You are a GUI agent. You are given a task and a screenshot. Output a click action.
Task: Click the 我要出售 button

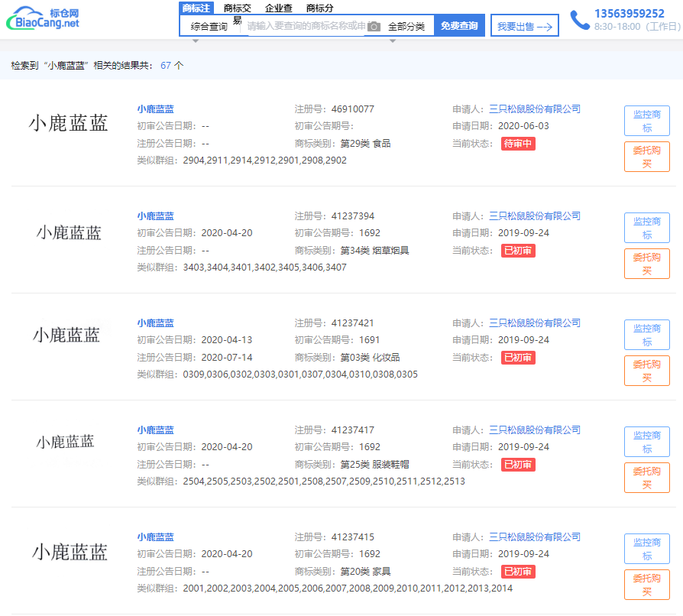pyautogui.click(x=524, y=26)
